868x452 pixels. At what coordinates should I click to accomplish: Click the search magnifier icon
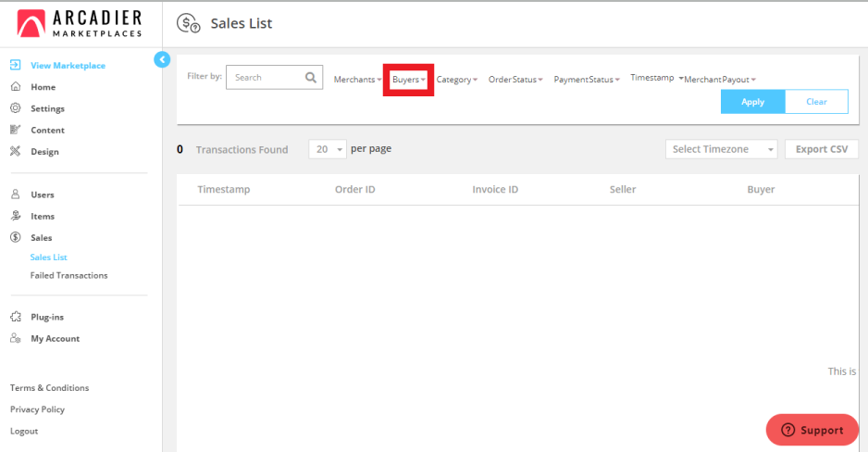coord(311,78)
